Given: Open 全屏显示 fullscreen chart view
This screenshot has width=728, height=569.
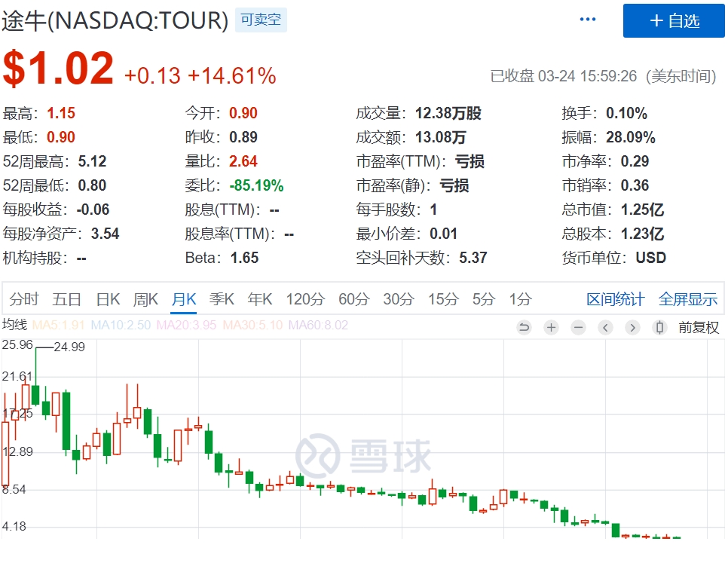Looking at the screenshot, I should click(688, 299).
